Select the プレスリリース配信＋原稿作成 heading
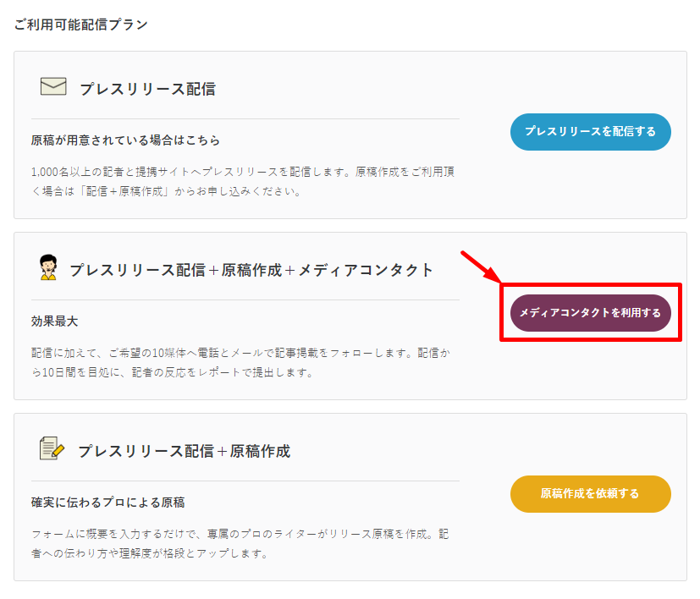Screen dimensions: 700x599 (184, 451)
